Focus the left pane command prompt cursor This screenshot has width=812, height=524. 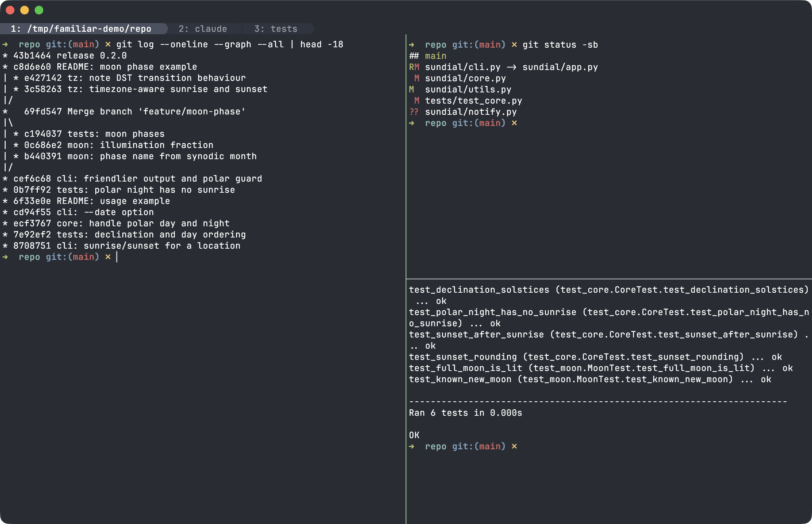(117, 257)
